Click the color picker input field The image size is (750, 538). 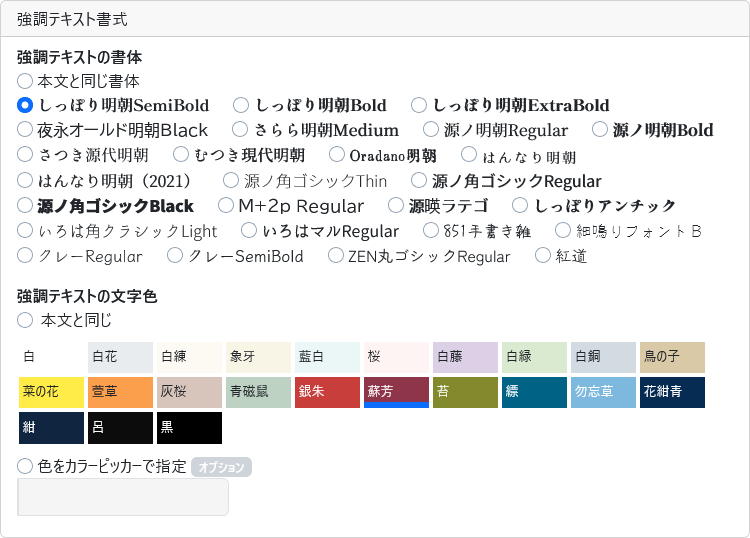click(123, 497)
